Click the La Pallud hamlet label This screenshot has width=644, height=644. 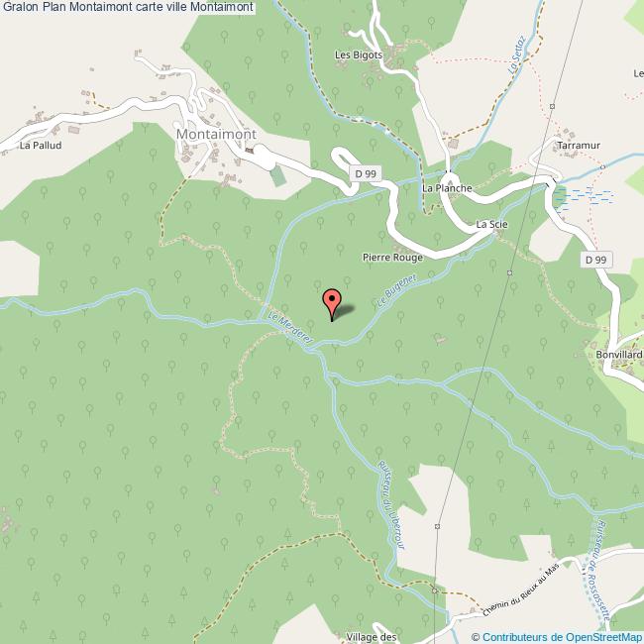tap(41, 145)
